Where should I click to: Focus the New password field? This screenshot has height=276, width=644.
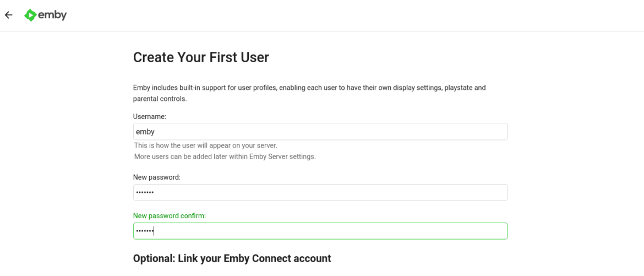[320, 192]
